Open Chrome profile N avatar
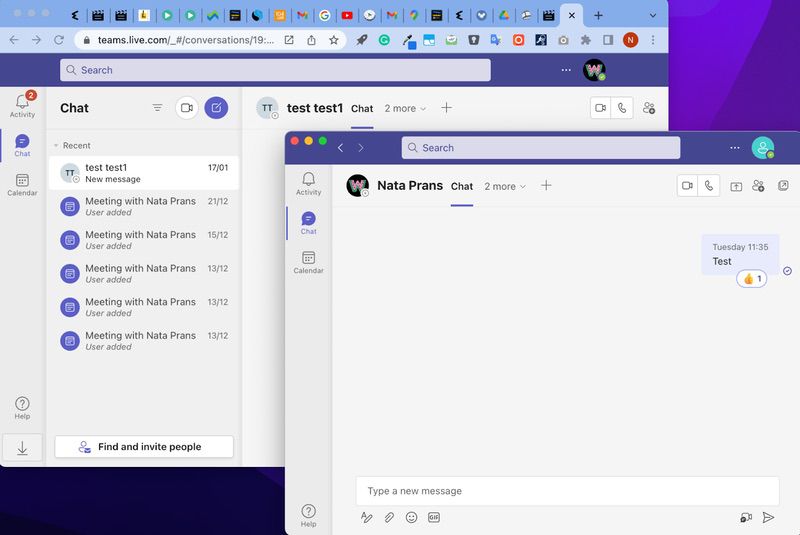 (631, 40)
